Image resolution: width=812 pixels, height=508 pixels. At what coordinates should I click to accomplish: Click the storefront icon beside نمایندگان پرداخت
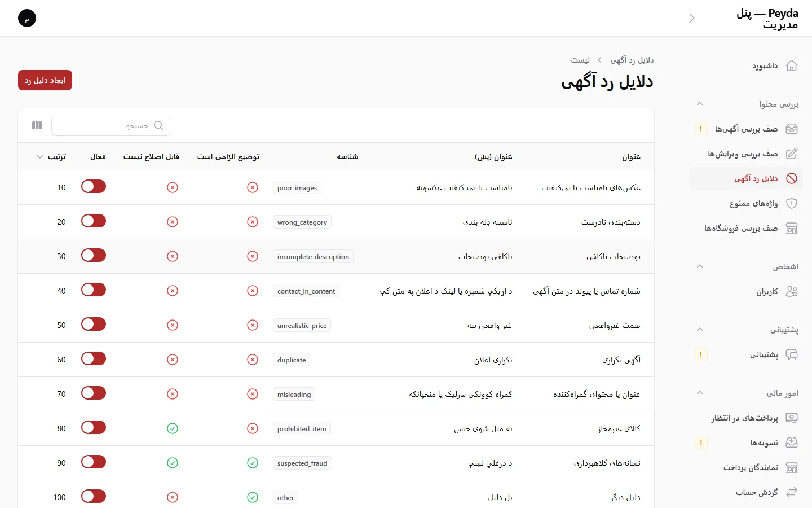point(792,468)
